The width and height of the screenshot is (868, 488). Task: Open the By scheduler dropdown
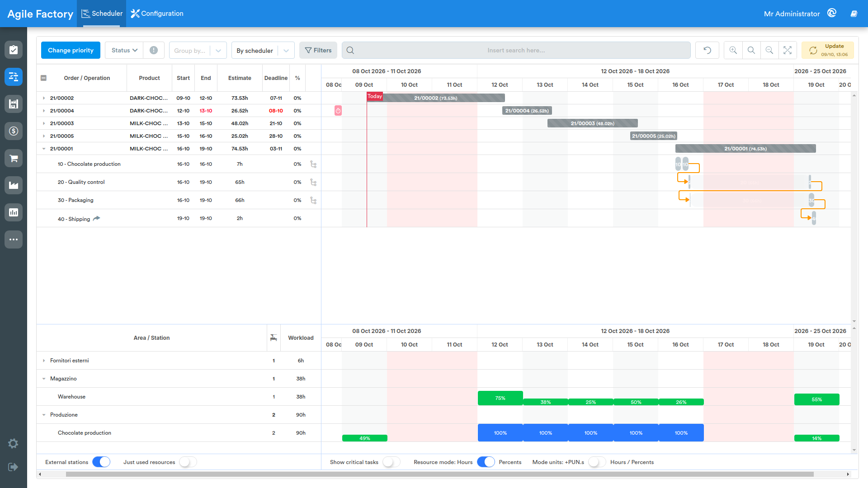[263, 50]
